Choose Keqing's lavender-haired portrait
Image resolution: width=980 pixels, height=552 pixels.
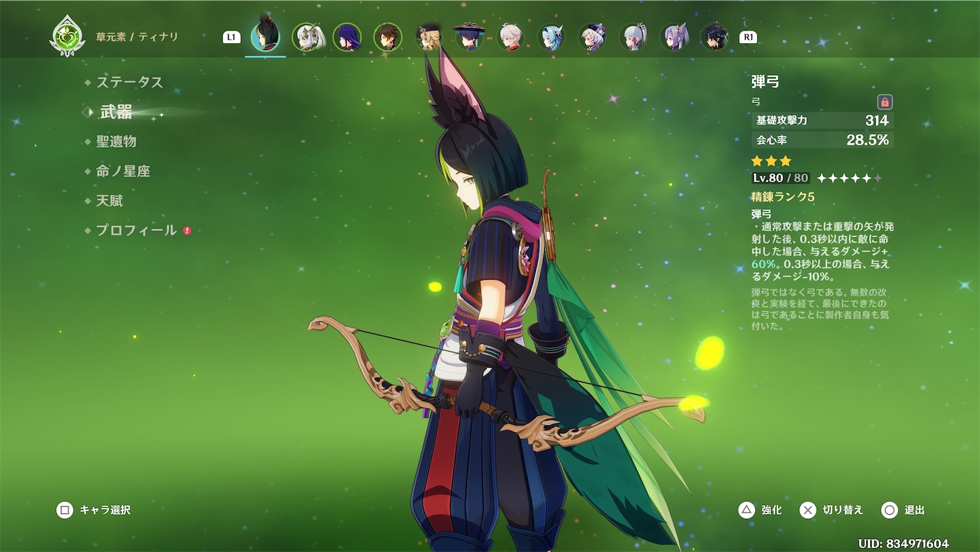tap(675, 37)
